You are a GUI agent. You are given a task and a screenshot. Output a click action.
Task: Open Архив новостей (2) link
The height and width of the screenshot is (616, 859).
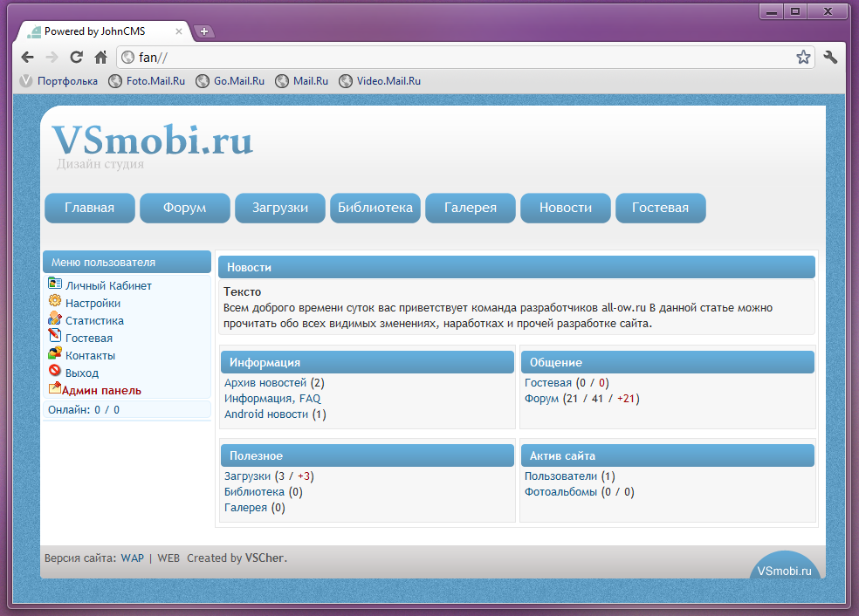point(274,383)
